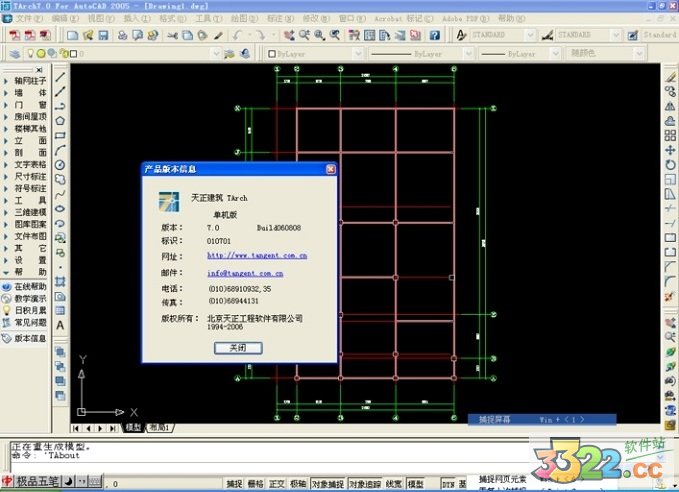
Task: Click the 关闭 button in version dialog
Action: point(238,348)
